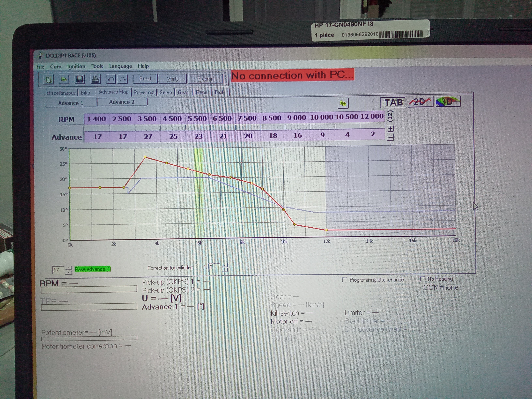Click the Open file folder icon
Viewport: 532px width, 399px height.
(64, 79)
